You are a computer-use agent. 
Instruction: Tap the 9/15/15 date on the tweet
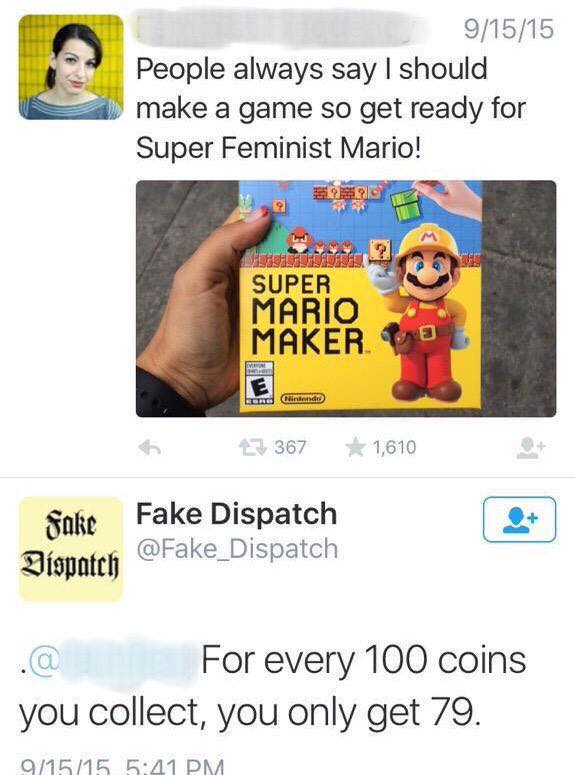coord(509,29)
